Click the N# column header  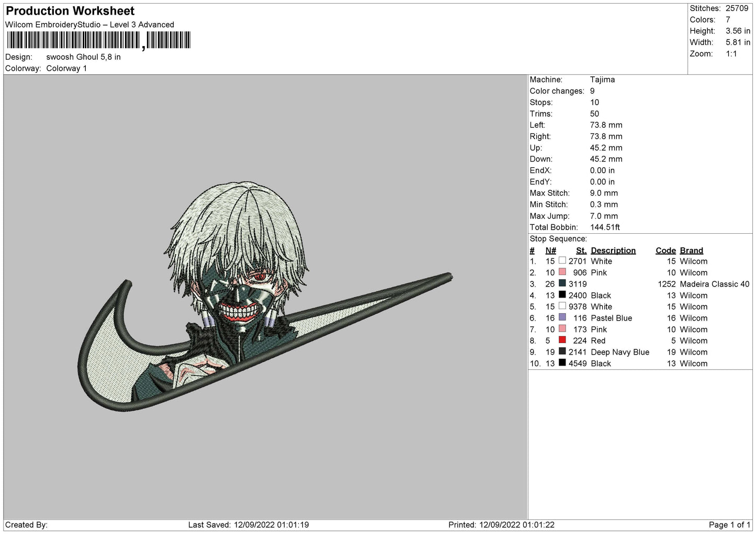click(x=550, y=251)
